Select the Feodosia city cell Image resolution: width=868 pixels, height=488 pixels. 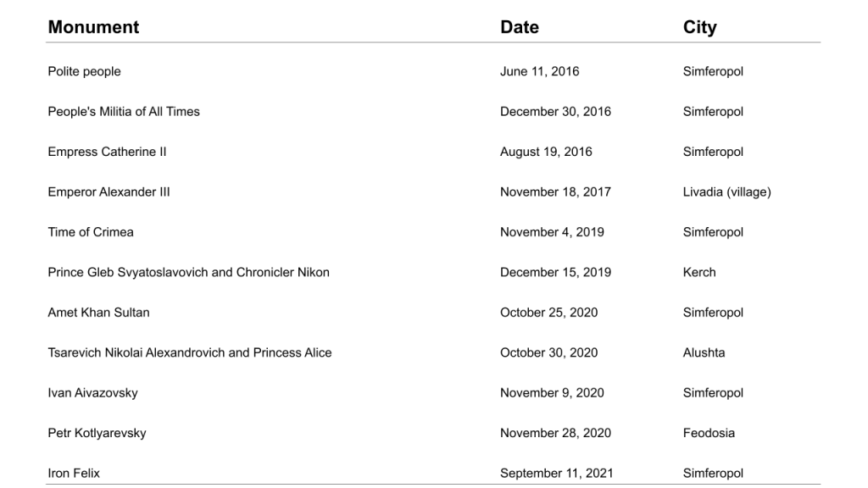(709, 433)
